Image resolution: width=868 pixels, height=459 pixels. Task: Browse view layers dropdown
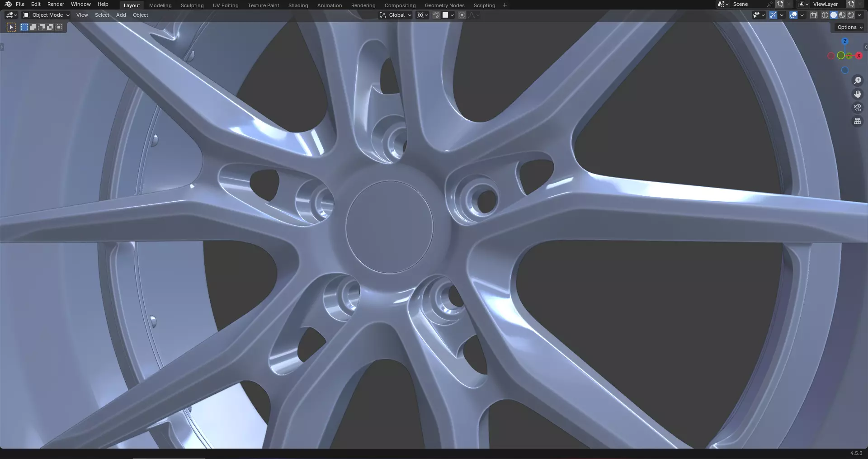coord(803,4)
